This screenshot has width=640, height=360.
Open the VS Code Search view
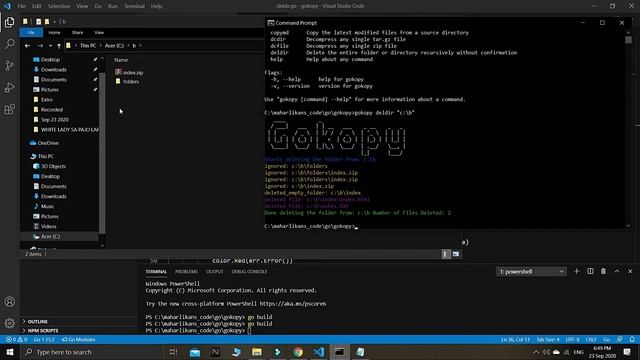[9, 44]
